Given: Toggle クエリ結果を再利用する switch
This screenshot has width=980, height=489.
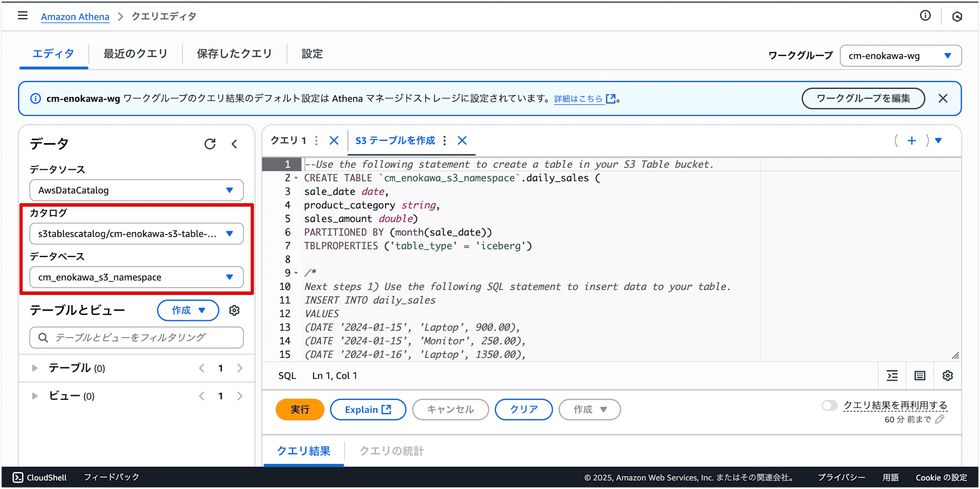Looking at the screenshot, I should (x=830, y=406).
